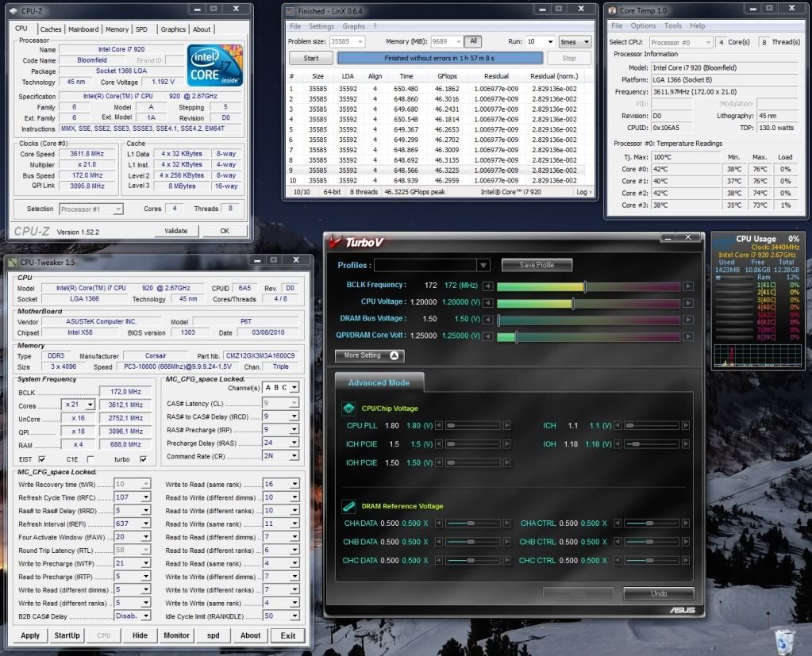The height and width of the screenshot is (656, 812).
Task: Open the Run count dropdown in LinX
Action: (550, 42)
